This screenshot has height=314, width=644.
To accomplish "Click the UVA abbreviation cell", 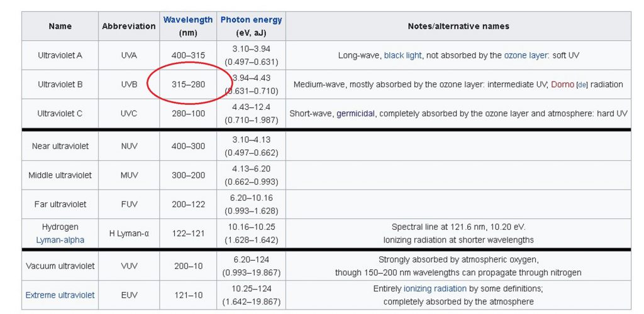I will [x=128, y=55].
